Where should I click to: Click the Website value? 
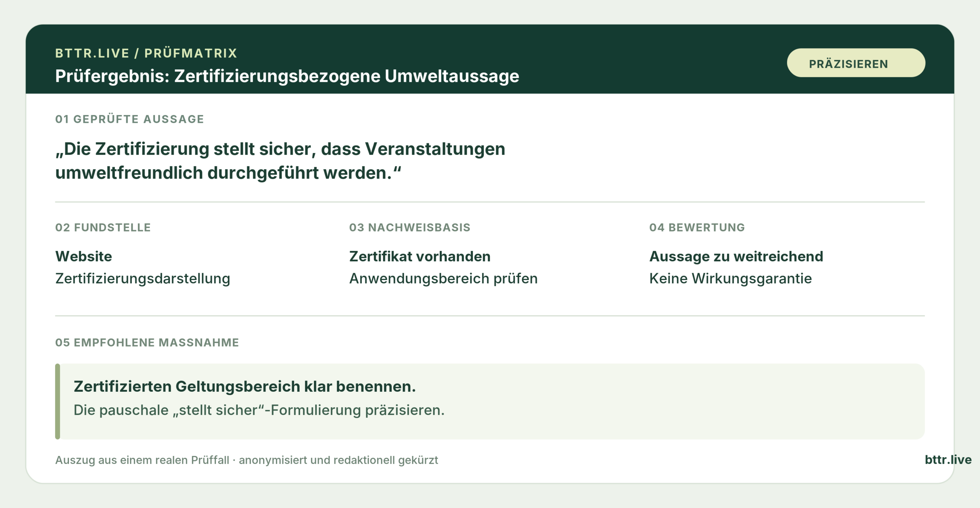coord(83,256)
